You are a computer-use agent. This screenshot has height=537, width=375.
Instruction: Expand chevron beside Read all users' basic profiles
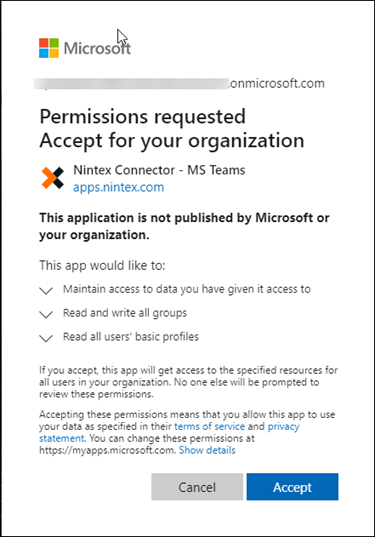(46, 338)
